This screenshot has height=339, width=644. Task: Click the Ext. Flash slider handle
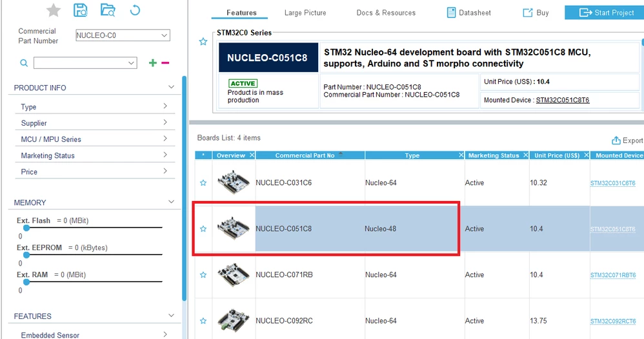pyautogui.click(x=26, y=228)
